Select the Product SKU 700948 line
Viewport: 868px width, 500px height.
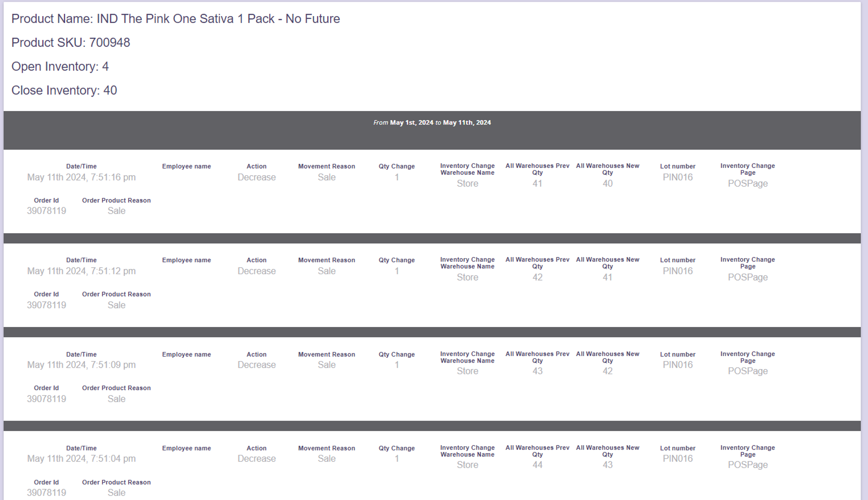71,42
